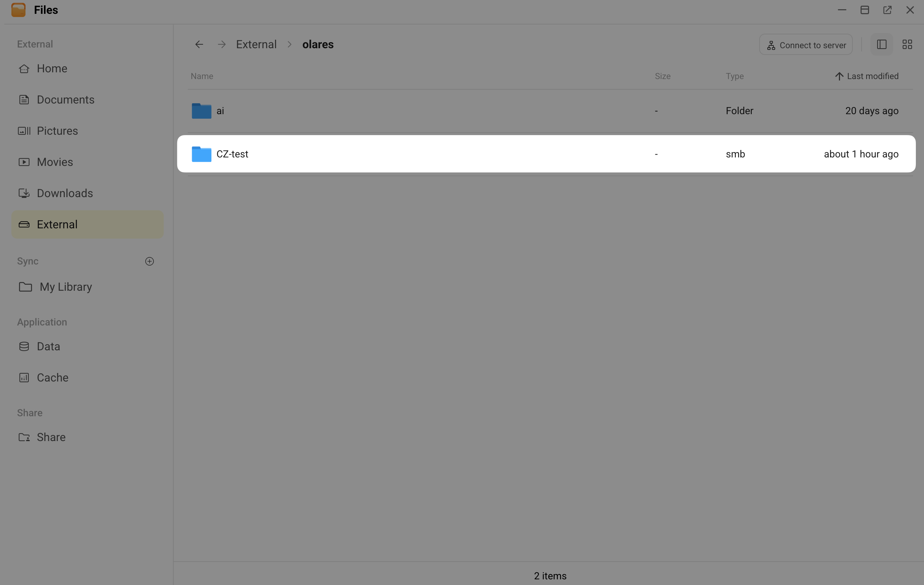Sort files by Name column
The width and height of the screenshot is (924, 585).
[202, 76]
